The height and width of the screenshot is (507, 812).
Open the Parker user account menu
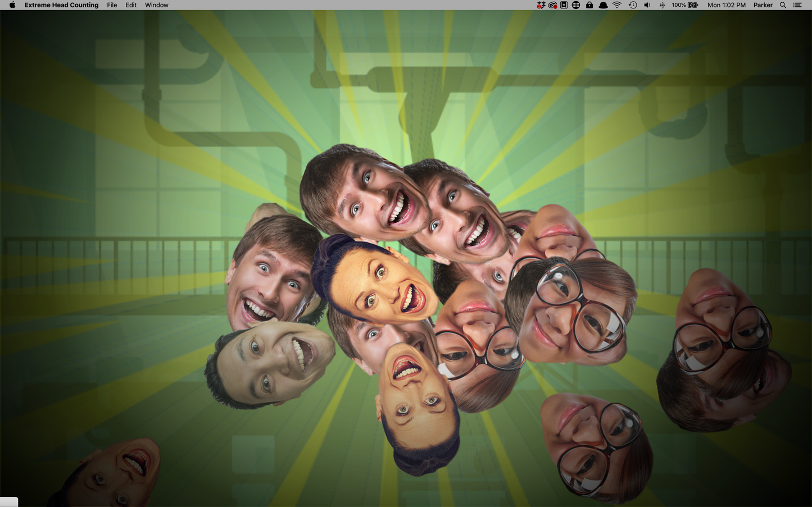[763, 5]
